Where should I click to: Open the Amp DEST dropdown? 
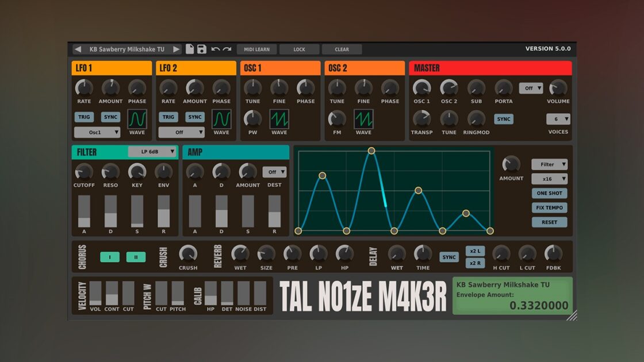tap(274, 172)
